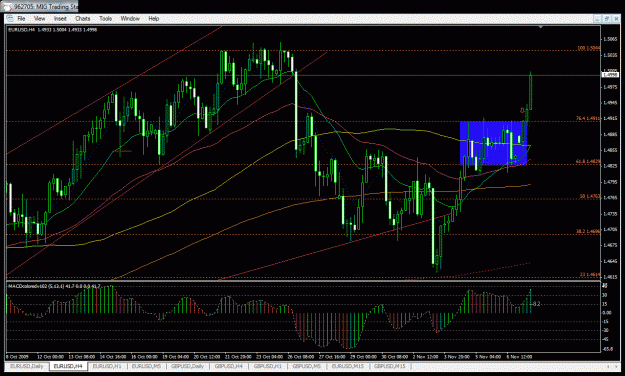Image resolution: width=625 pixels, height=376 pixels.
Task: Open the Tools menu
Action: click(x=105, y=18)
